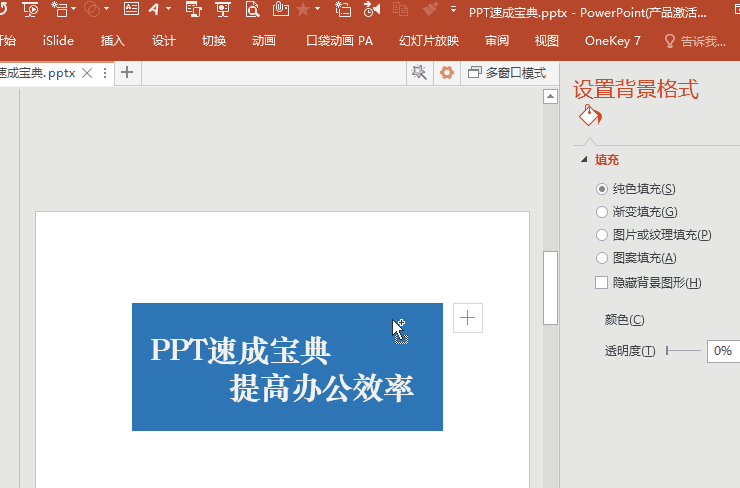
Task: Click the 透明度 slider
Action: pyautogui.click(x=683, y=351)
